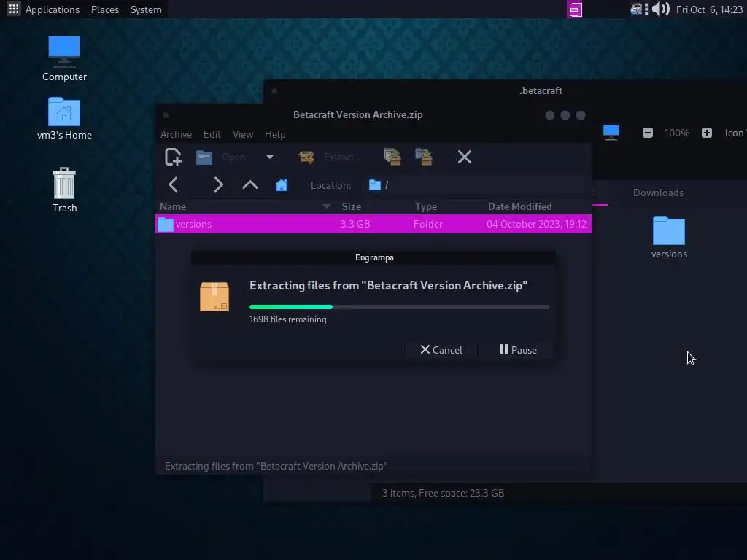Viewport: 747px width, 560px height.
Task: Go forward with the right arrow
Action: (218, 184)
